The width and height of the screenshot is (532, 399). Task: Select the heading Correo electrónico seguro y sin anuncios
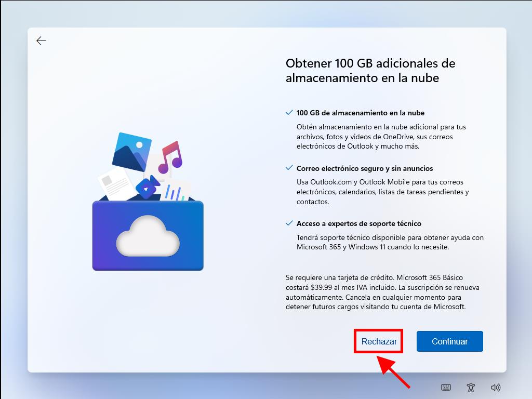[364, 168]
